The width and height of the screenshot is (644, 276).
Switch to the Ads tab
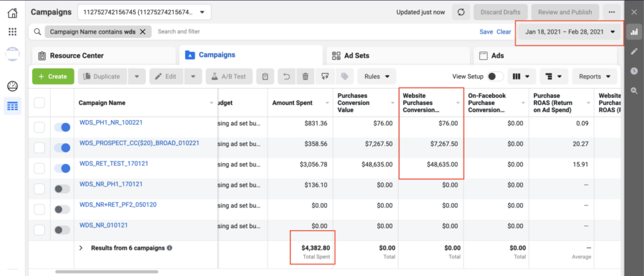tap(545, 55)
